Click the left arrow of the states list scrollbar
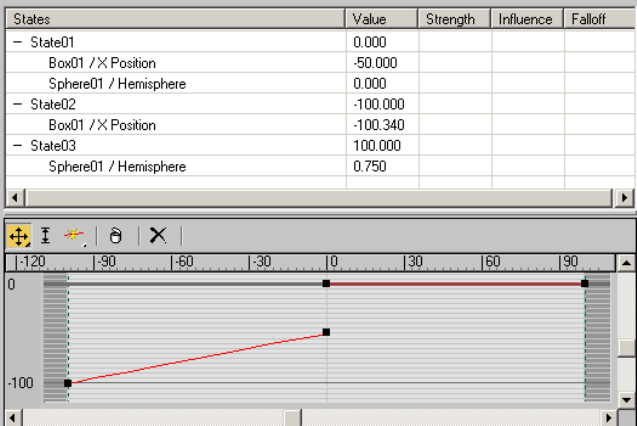This screenshot has height=426, width=637. click(x=15, y=198)
